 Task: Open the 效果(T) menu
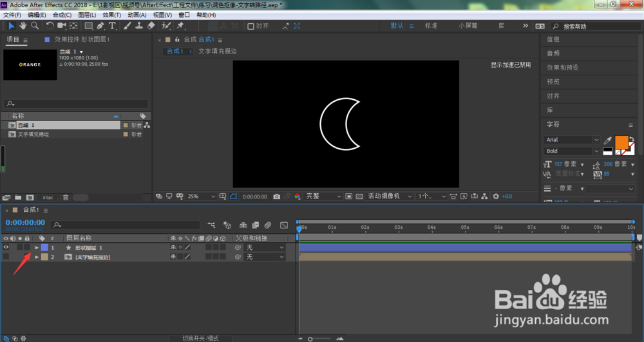(x=111, y=15)
